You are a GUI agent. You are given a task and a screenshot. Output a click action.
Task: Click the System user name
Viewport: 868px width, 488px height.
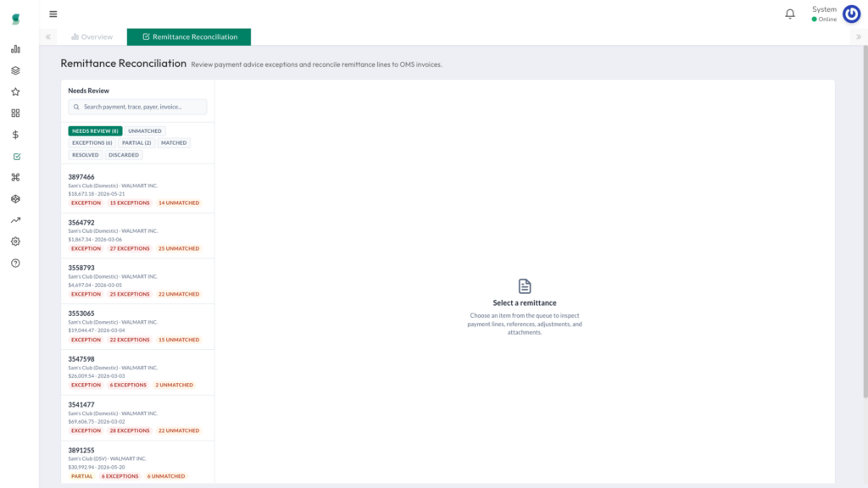[x=824, y=9]
